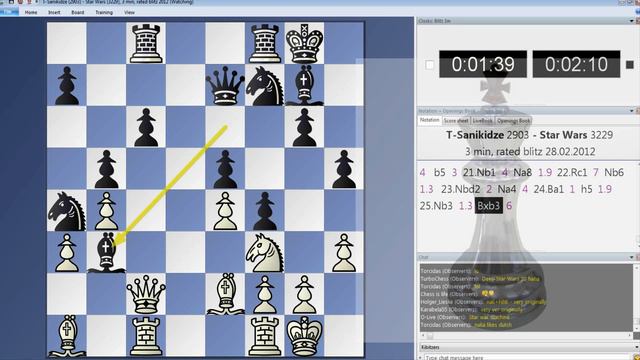640x360 pixels.
Task: Select the white pawn on e4
Action: tap(225, 212)
